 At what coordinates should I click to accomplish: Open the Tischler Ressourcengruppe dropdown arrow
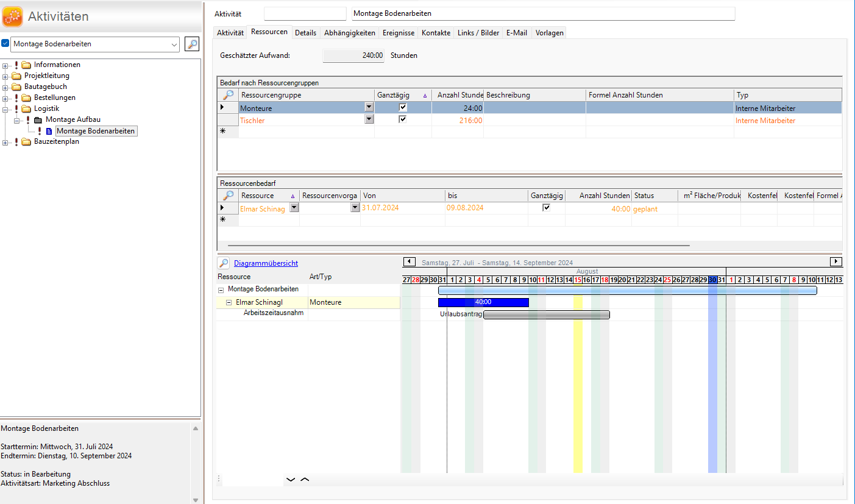(368, 119)
